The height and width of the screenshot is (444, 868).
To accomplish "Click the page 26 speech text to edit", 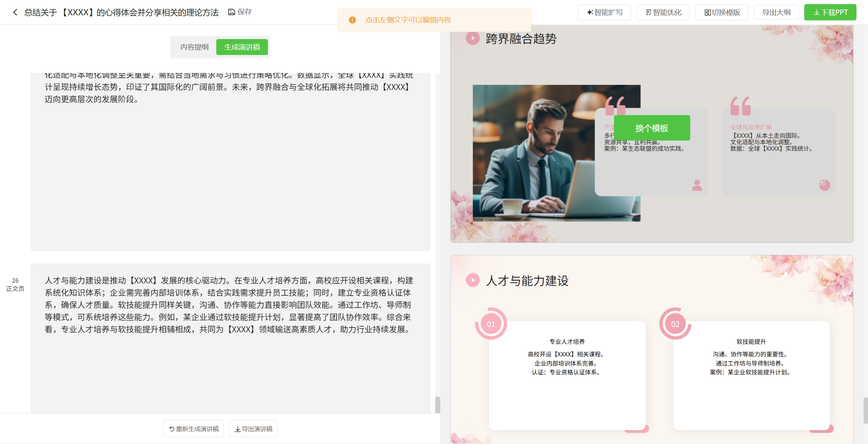I will pyautogui.click(x=229, y=305).
